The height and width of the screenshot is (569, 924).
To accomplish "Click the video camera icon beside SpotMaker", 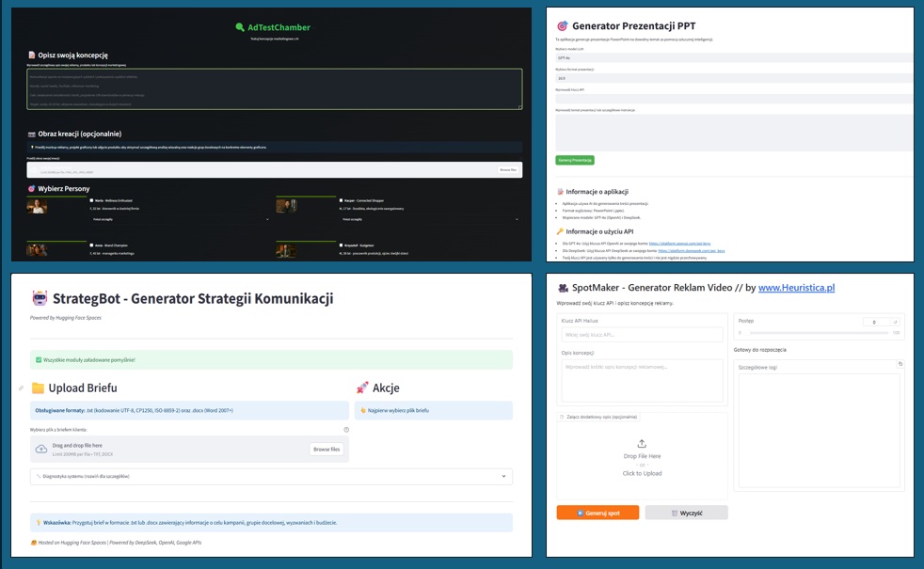I will coord(563,288).
